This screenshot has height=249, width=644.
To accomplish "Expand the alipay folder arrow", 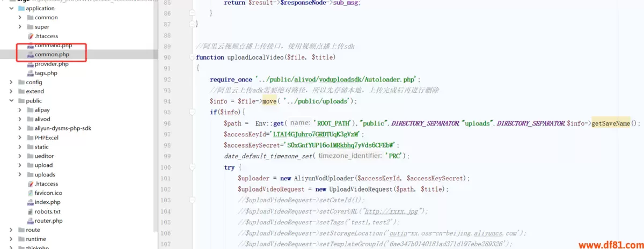I will tap(20, 110).
